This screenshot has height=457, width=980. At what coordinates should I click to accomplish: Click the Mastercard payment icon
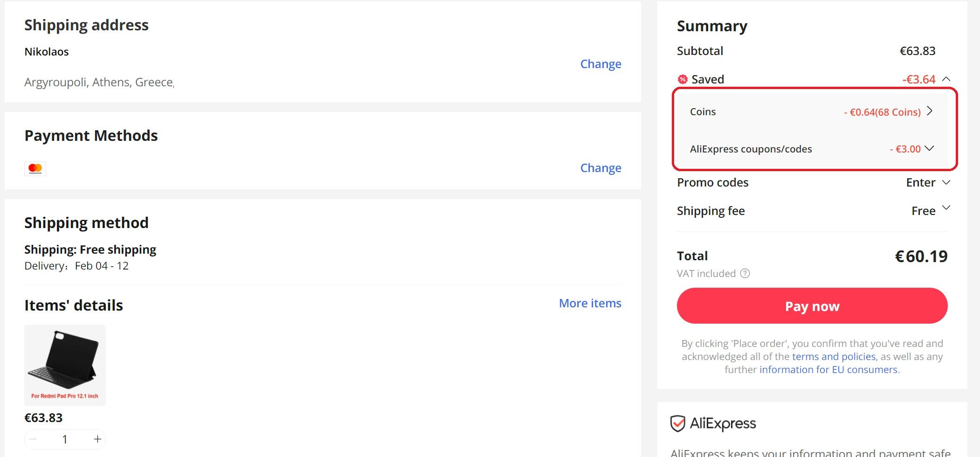pos(35,168)
